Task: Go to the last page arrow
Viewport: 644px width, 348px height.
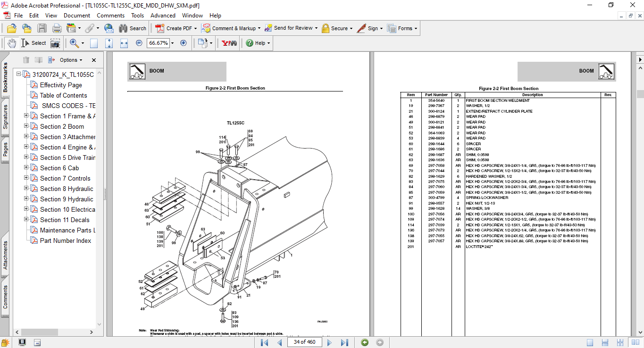Action: click(344, 342)
